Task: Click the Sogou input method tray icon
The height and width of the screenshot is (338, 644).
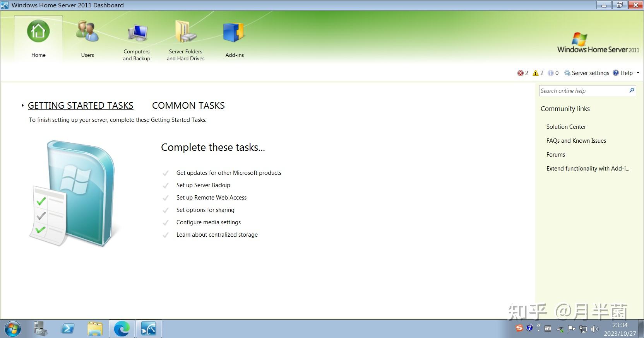Action: (519, 328)
